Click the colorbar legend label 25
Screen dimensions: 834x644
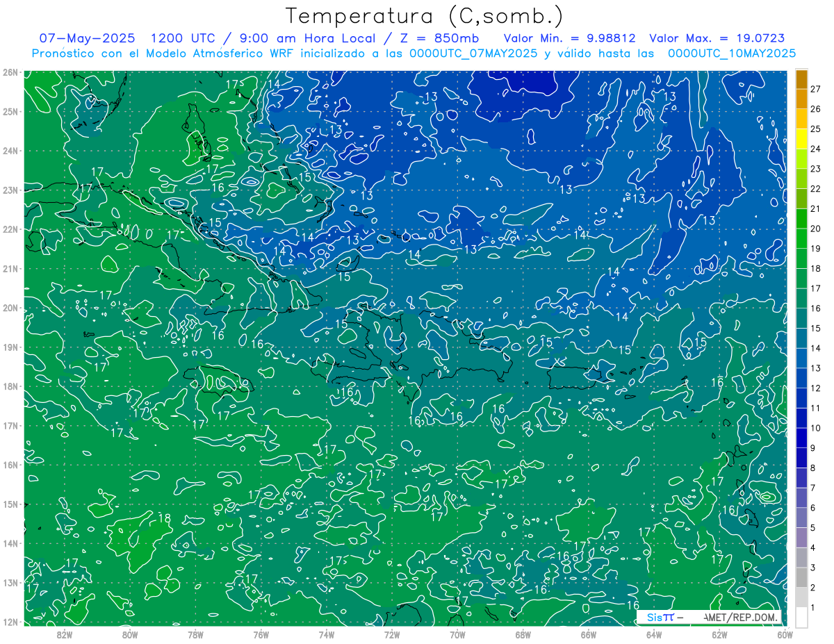click(x=816, y=129)
